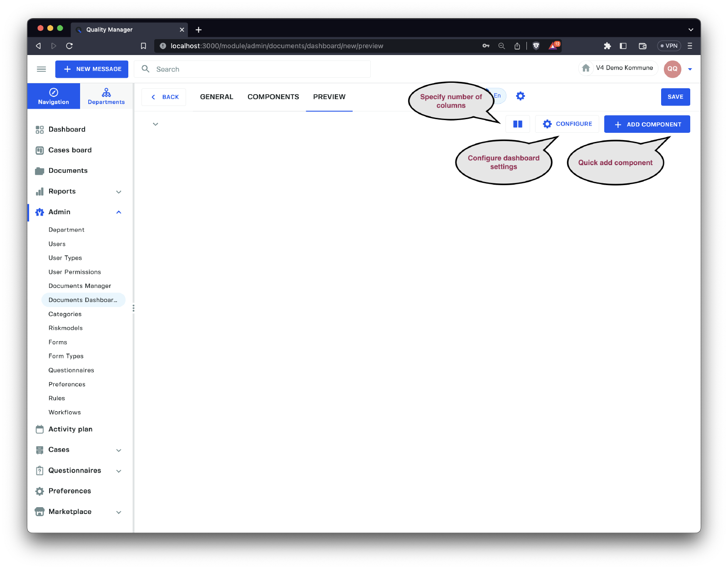Toggle the En language chip
Screen dimensions: 728x569
(498, 96)
